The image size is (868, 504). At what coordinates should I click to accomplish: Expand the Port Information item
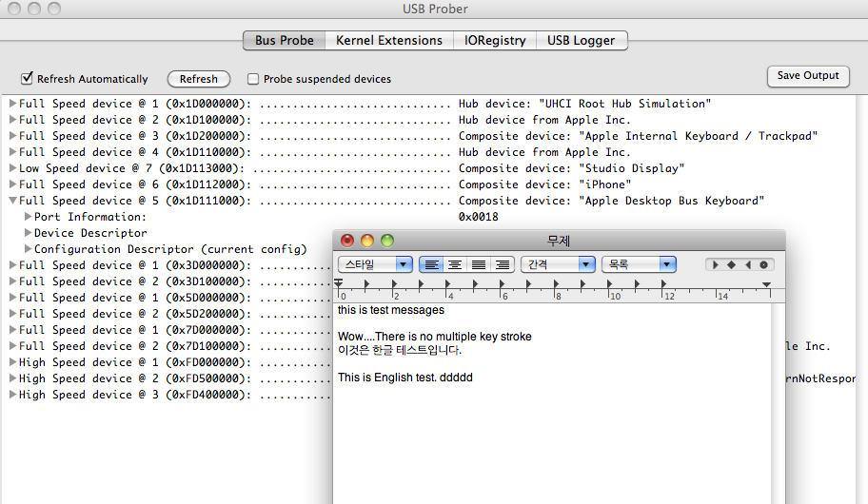point(28,216)
